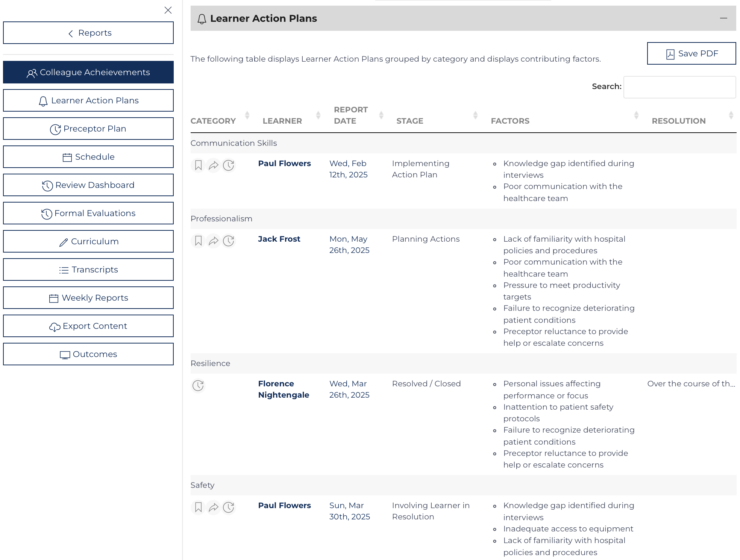The image size is (740, 560).
Task: Click date 'Mon, May 26th, 2025'
Action: (349, 245)
